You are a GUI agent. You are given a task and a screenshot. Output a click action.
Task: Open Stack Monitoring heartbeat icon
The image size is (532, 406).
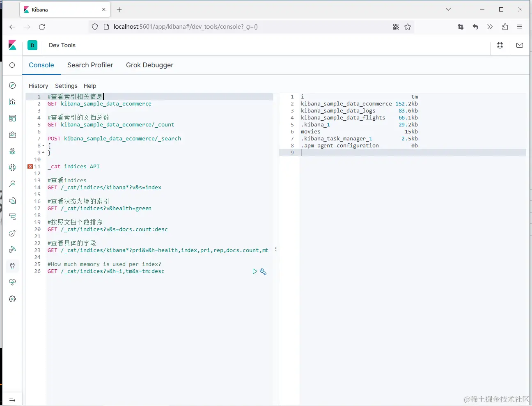click(12, 282)
